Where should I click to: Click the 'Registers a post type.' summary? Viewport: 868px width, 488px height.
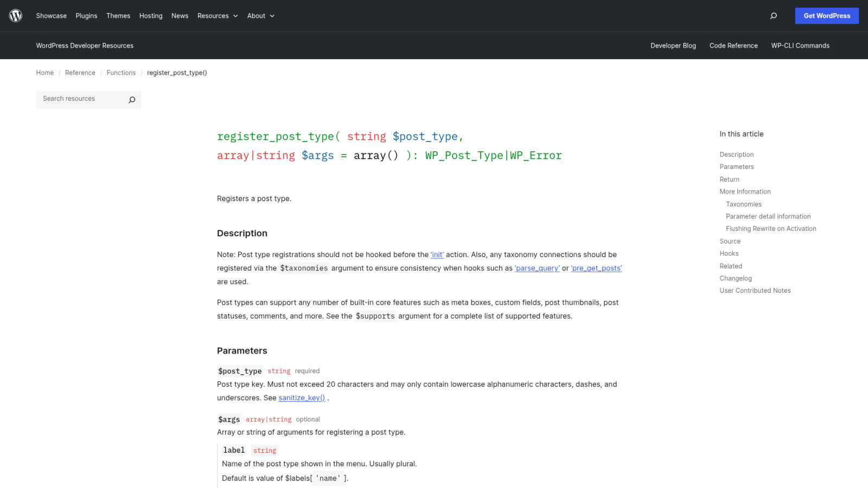pyautogui.click(x=254, y=198)
